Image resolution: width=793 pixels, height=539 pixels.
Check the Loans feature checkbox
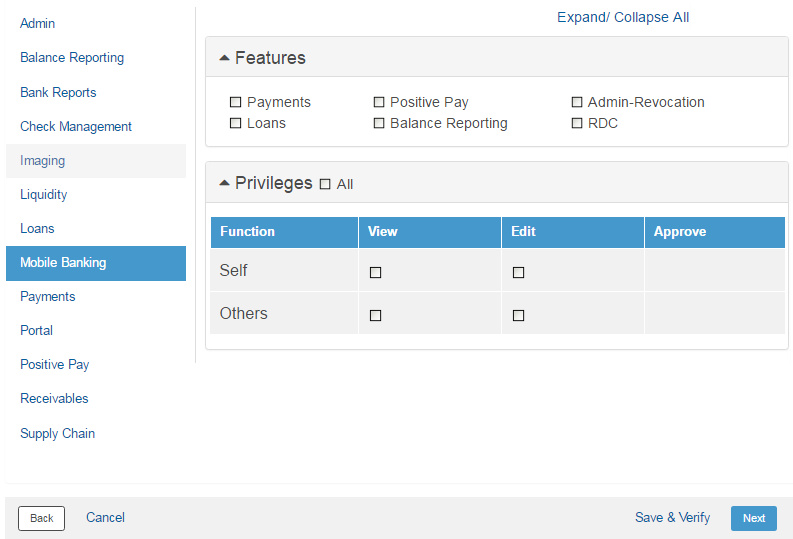point(236,123)
